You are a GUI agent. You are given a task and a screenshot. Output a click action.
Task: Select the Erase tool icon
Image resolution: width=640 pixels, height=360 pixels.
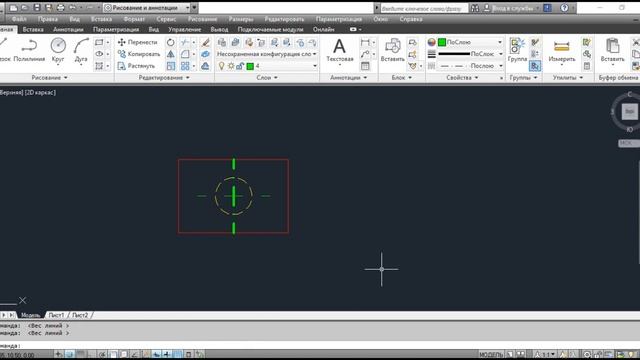(205, 42)
